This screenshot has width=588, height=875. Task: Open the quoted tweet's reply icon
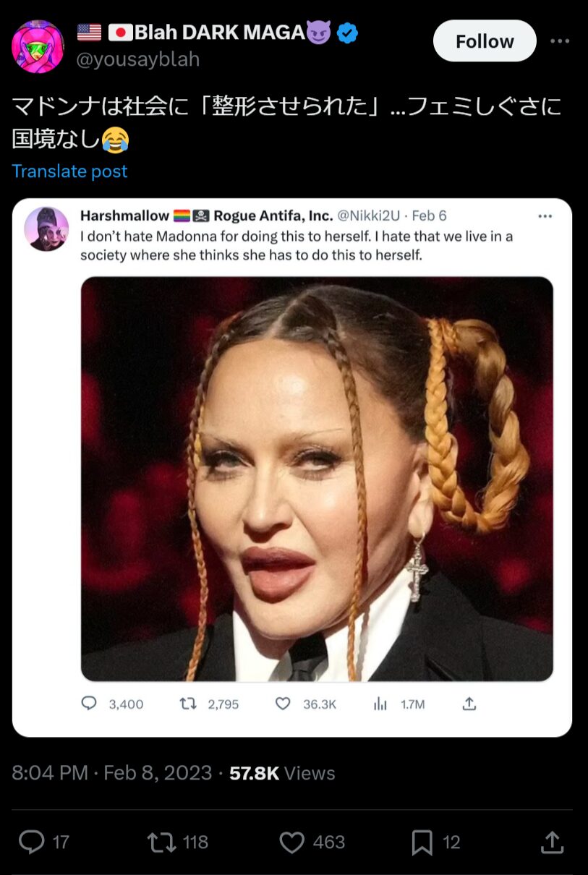pyautogui.click(x=90, y=704)
